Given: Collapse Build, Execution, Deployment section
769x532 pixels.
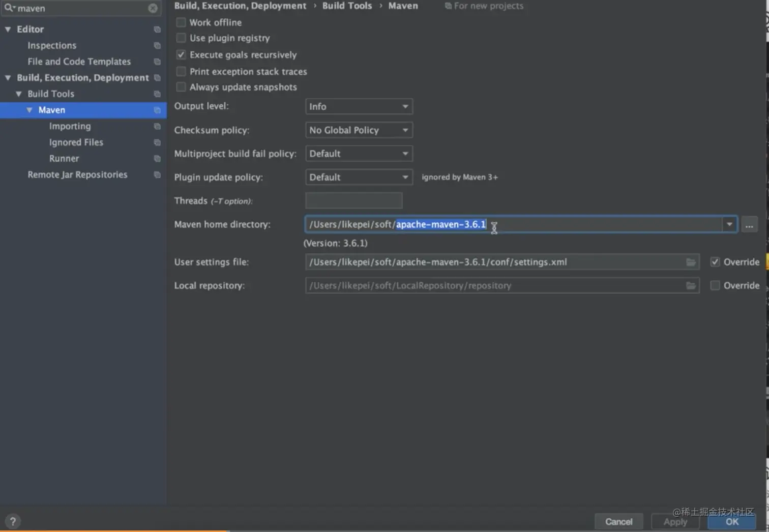Looking at the screenshot, I should pos(8,78).
